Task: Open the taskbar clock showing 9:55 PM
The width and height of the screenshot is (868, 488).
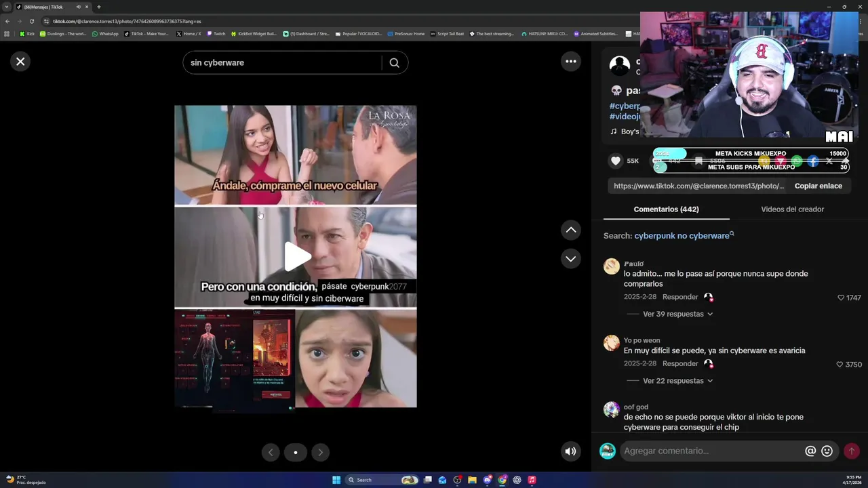Action: [x=852, y=479]
